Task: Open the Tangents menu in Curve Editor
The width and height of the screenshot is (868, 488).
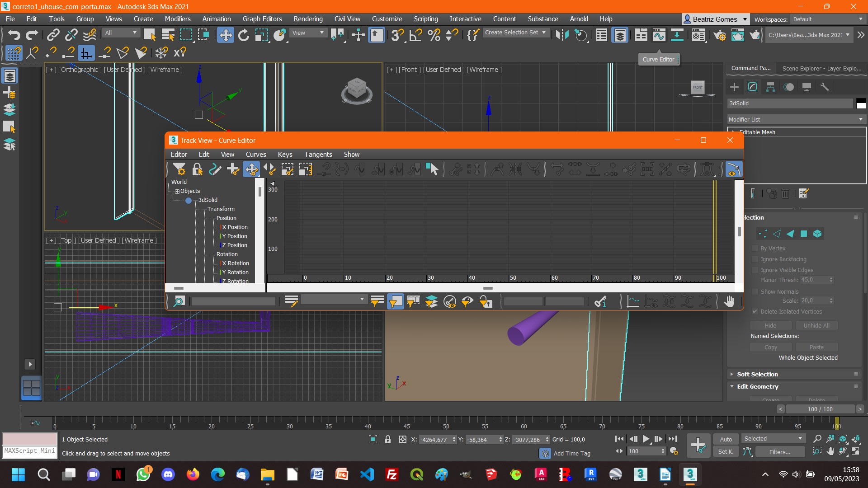Action: tap(317, 155)
